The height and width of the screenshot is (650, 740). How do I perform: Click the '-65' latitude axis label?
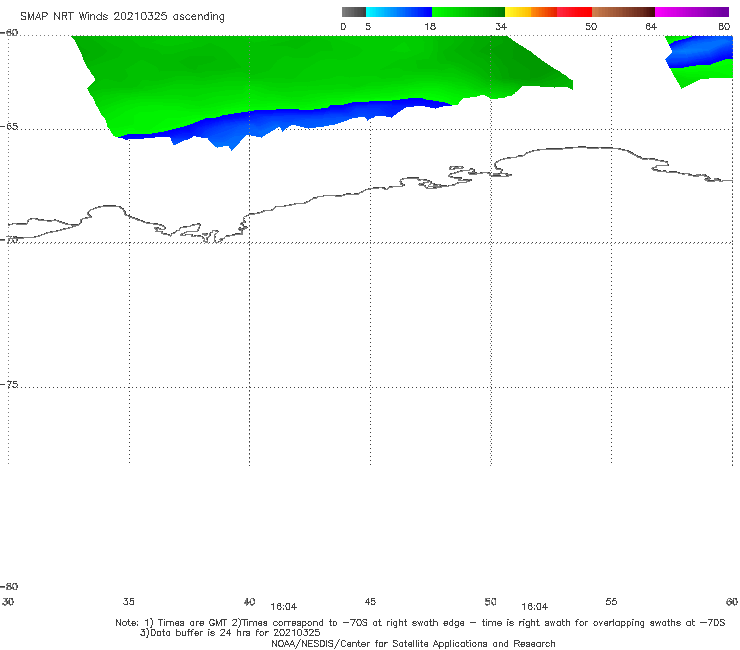click(9, 127)
